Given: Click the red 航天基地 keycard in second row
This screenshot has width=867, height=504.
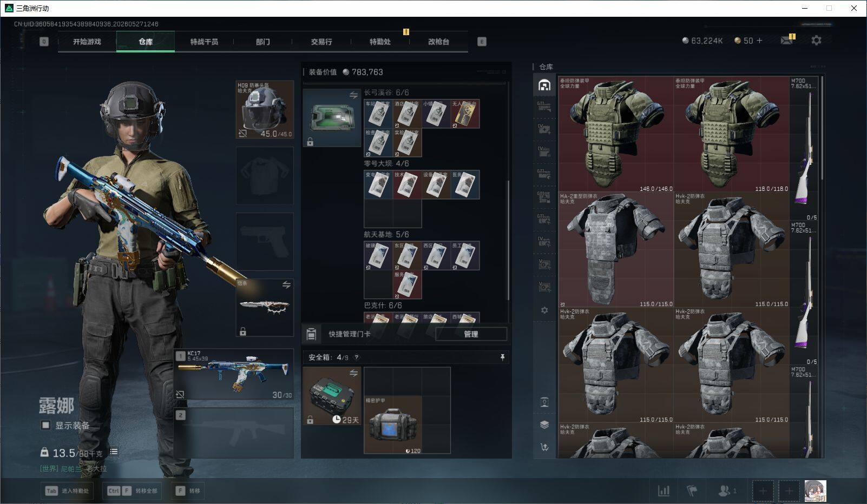Looking at the screenshot, I should tap(407, 284).
